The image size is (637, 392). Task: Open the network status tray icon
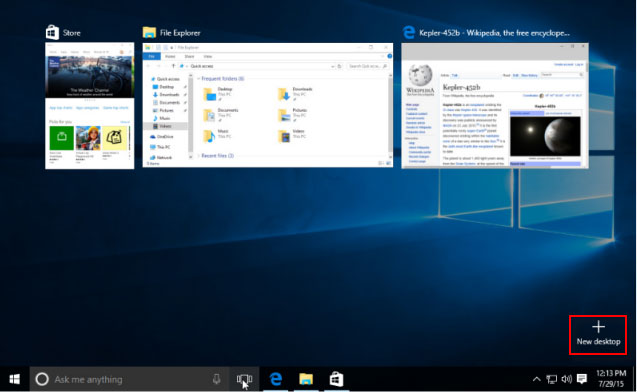tap(551, 379)
